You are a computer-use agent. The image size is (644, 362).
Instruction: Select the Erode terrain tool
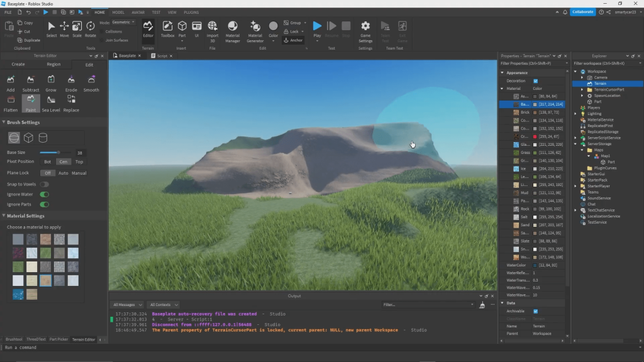pos(71,83)
